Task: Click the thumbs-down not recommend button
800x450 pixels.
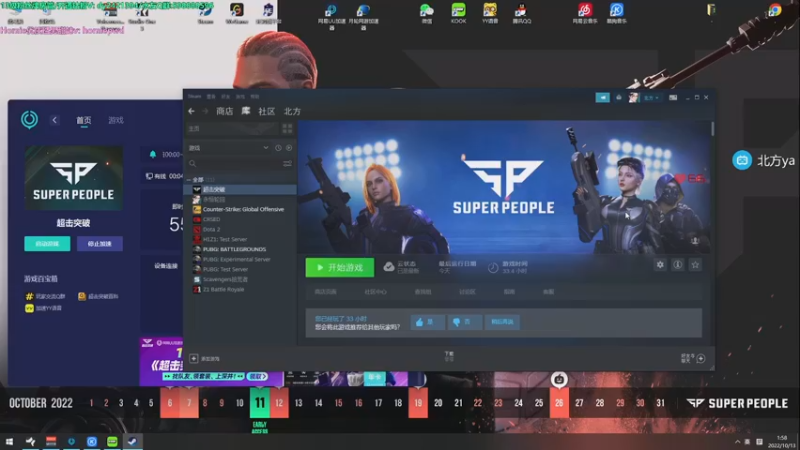Action: point(464,322)
